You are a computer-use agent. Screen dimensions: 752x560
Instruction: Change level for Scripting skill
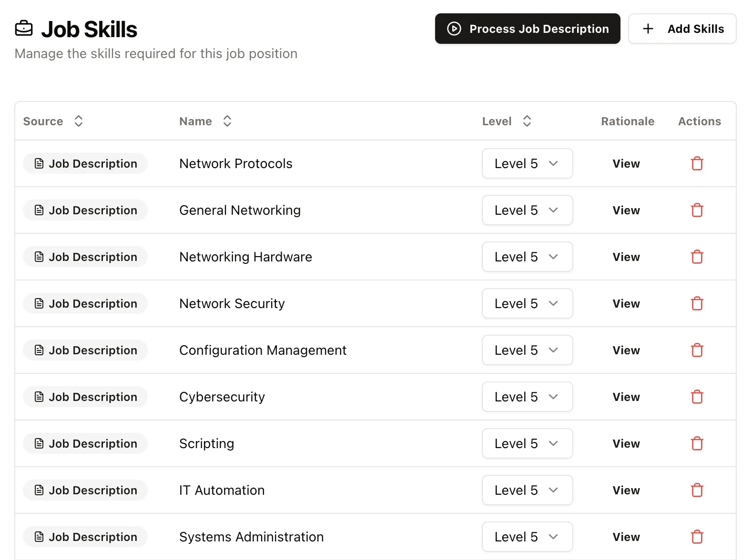pos(527,443)
